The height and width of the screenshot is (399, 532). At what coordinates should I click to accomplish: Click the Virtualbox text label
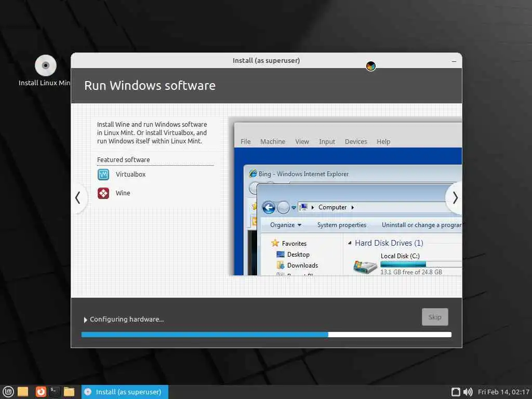130,175
